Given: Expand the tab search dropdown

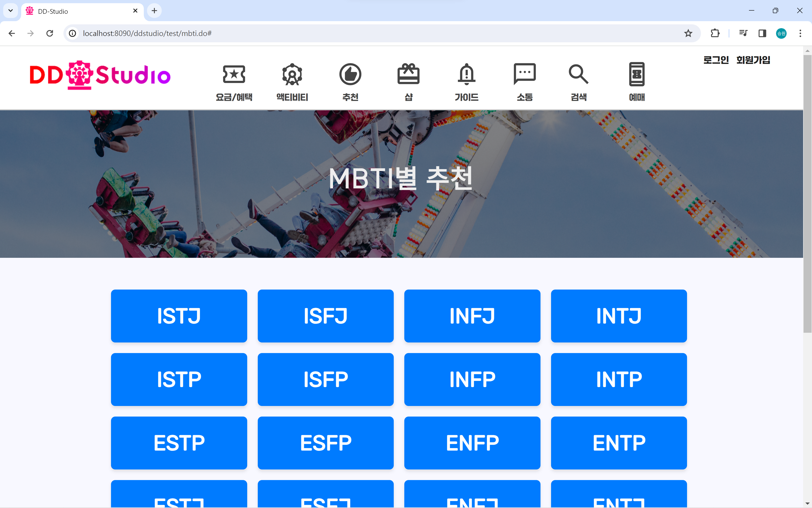Looking at the screenshot, I should tap(11, 11).
